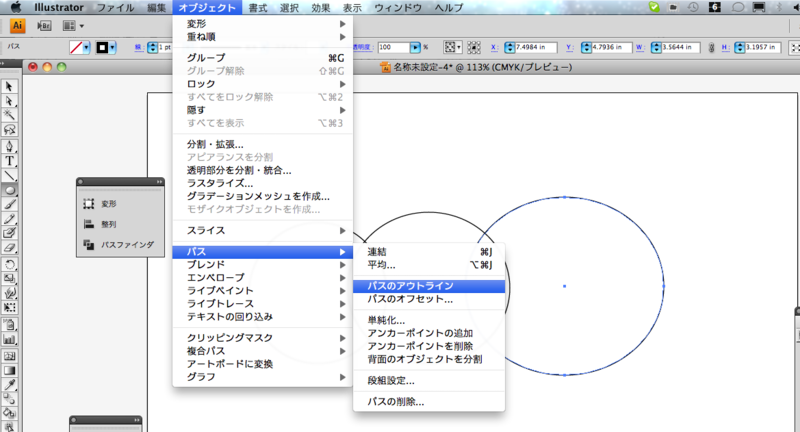Open the 整列 (Align) panel icon
Image resolution: width=800 pixels, height=432 pixels.
coord(89,224)
